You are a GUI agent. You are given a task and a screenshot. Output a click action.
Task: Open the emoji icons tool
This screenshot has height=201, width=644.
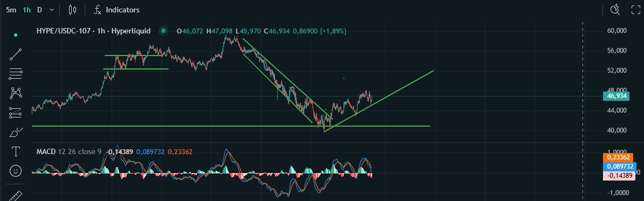[x=16, y=171]
